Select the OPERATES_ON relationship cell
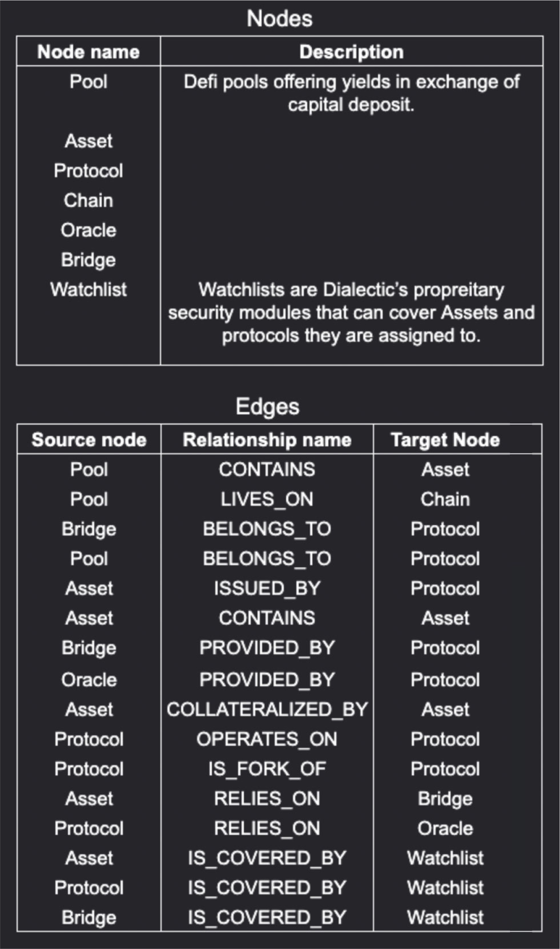 (x=267, y=739)
